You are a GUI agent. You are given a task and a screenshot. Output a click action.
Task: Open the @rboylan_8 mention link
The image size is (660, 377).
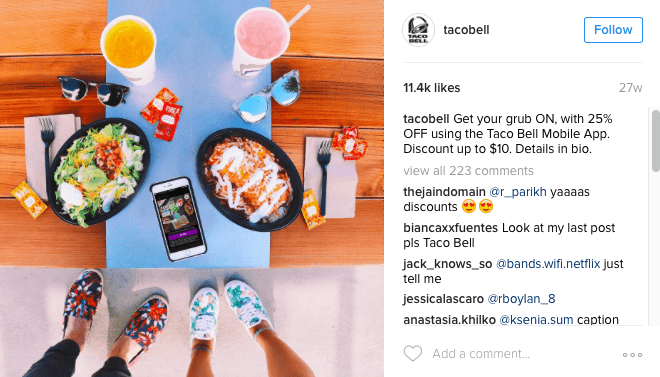[521, 299]
